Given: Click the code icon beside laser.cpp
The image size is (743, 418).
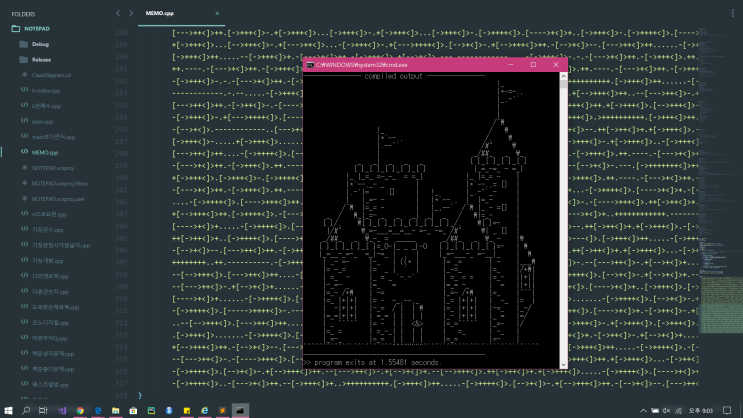Looking at the screenshot, I should click(x=24, y=121).
